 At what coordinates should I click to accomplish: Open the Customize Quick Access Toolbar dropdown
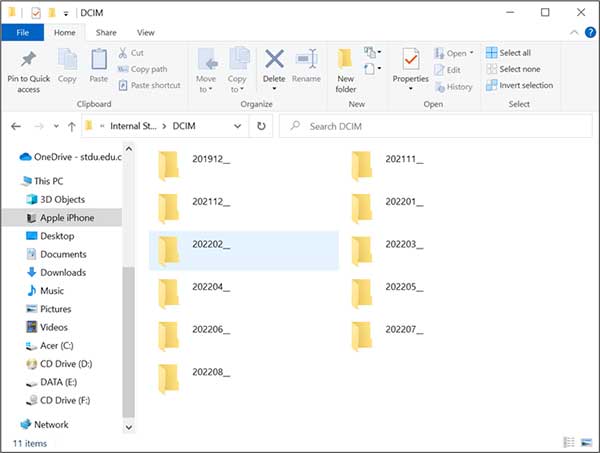66,14
